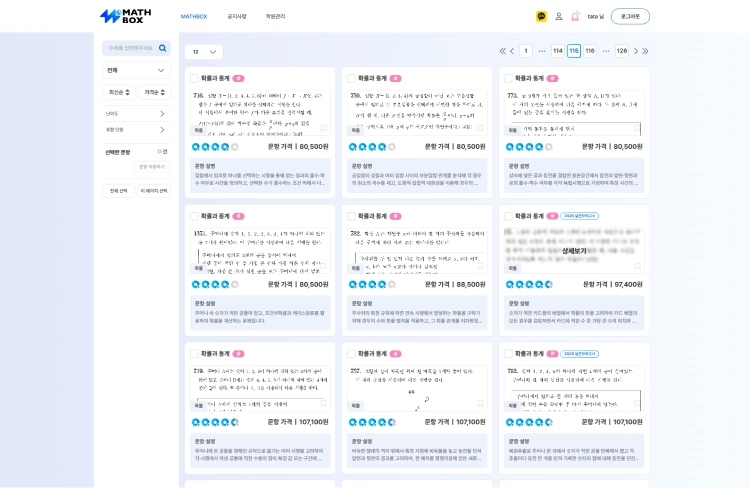Tick the checkbox on problem 716 card

(194, 78)
